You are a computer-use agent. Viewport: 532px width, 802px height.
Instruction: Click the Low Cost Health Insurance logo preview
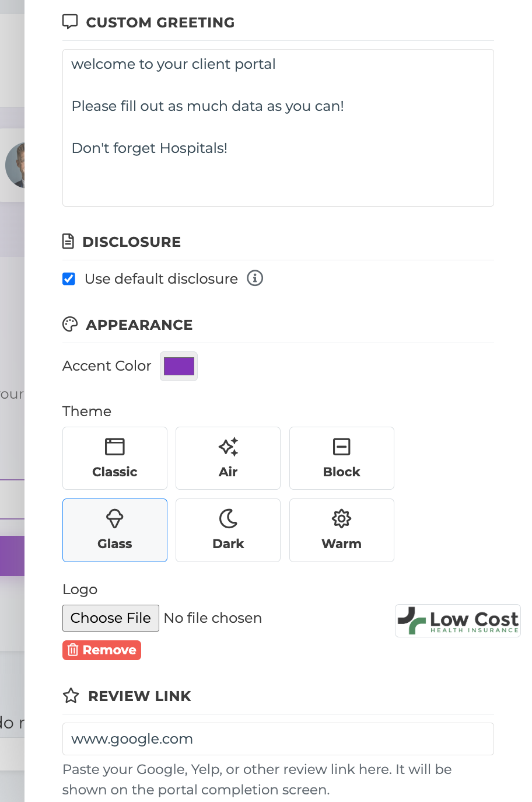[x=458, y=621]
